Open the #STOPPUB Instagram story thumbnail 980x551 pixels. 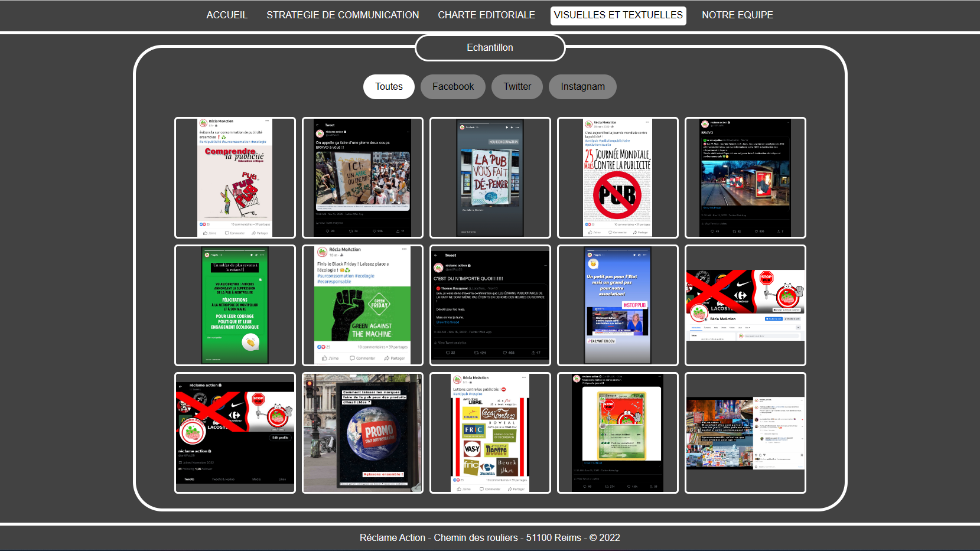617,305
